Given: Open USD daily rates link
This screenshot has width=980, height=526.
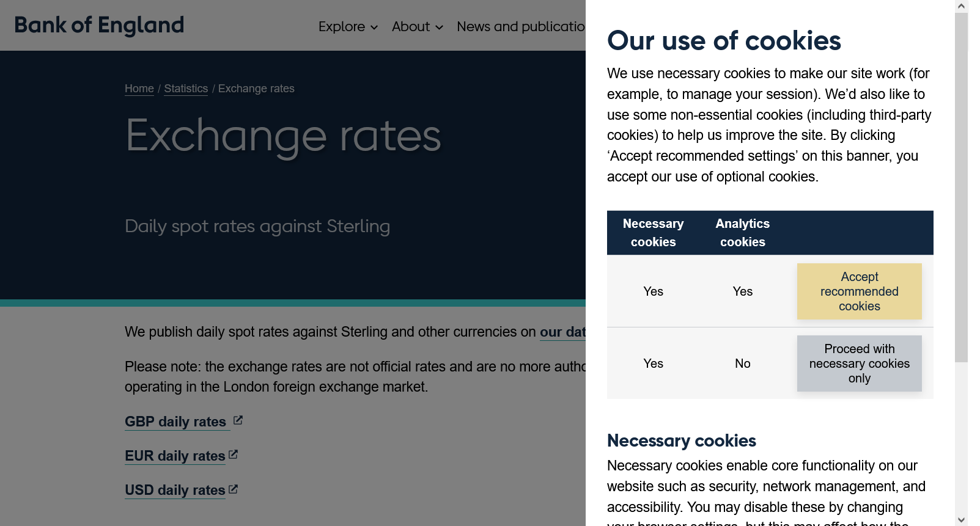Looking at the screenshot, I should click(175, 490).
